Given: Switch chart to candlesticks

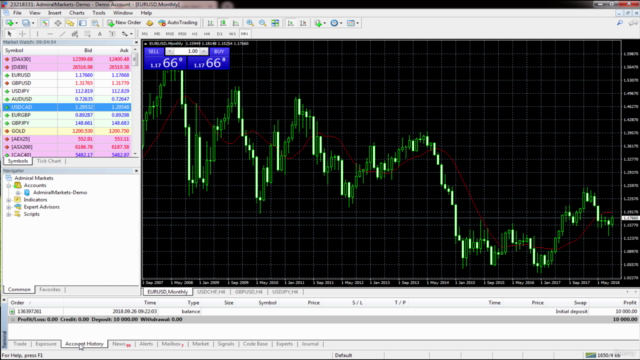Looking at the screenshot, I should [x=223, y=23].
